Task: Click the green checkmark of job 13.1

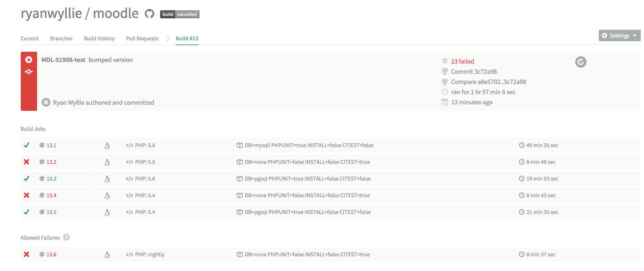Action: [26, 145]
